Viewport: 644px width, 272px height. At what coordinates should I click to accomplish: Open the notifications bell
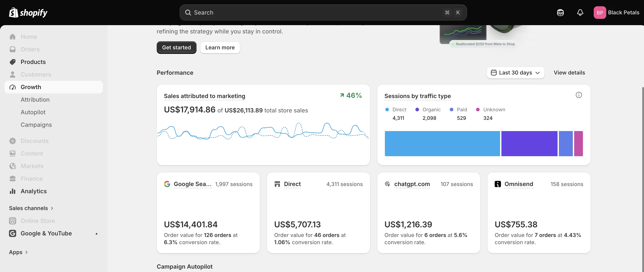580,13
